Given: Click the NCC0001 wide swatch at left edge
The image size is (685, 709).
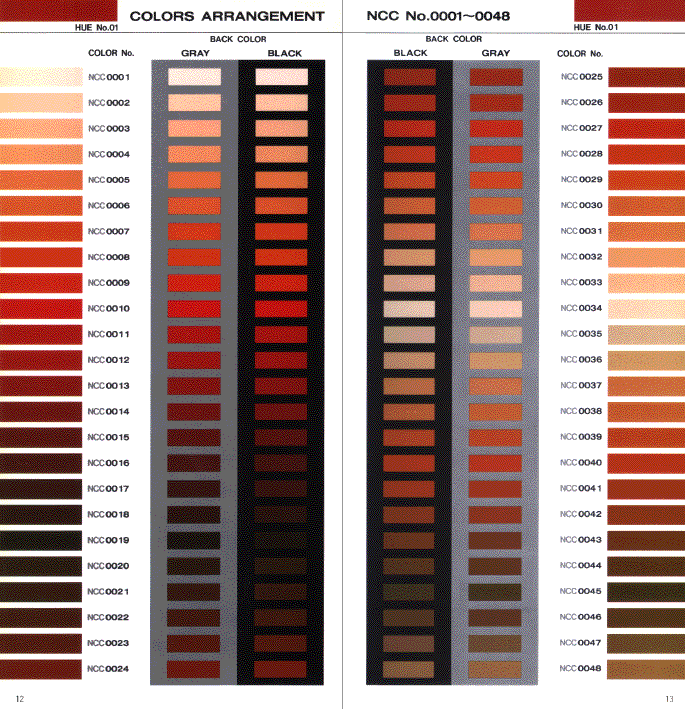Looking at the screenshot, I should tap(41, 77).
